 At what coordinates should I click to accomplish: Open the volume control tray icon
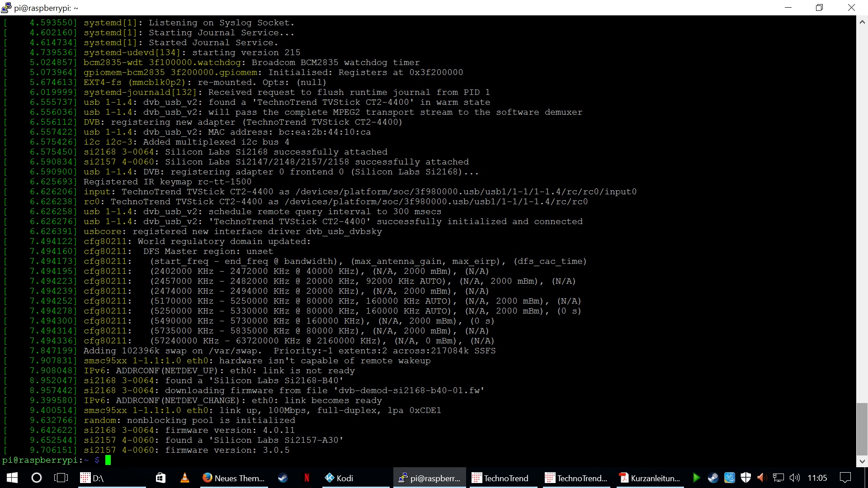pos(794,478)
